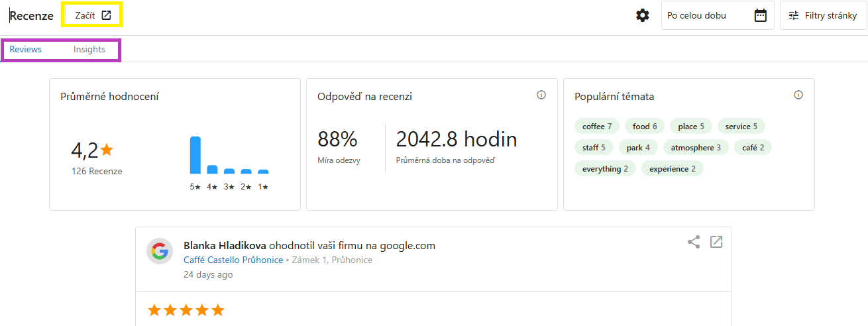The width and height of the screenshot is (868, 326).
Task: Select the food topic chip
Action: click(645, 127)
